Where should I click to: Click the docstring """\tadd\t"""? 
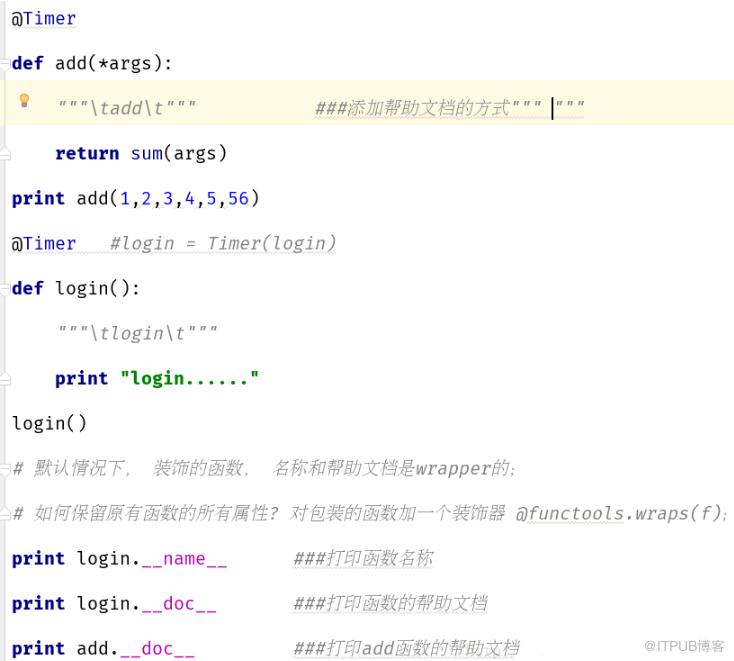(x=126, y=108)
